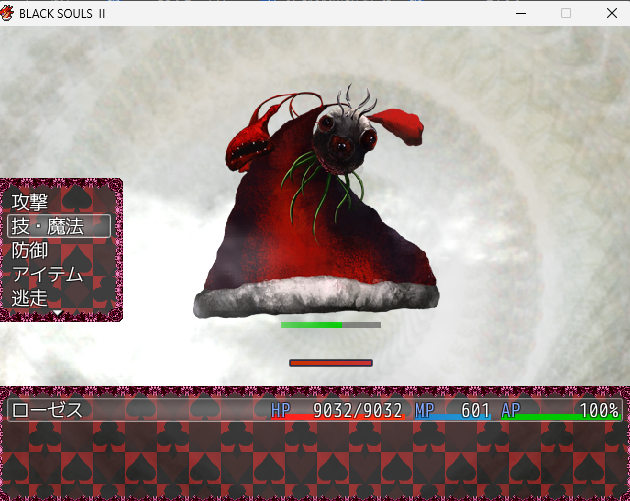The width and height of the screenshot is (630, 501).
Task: Click the enemy's green HP gauge
Action: click(331, 325)
